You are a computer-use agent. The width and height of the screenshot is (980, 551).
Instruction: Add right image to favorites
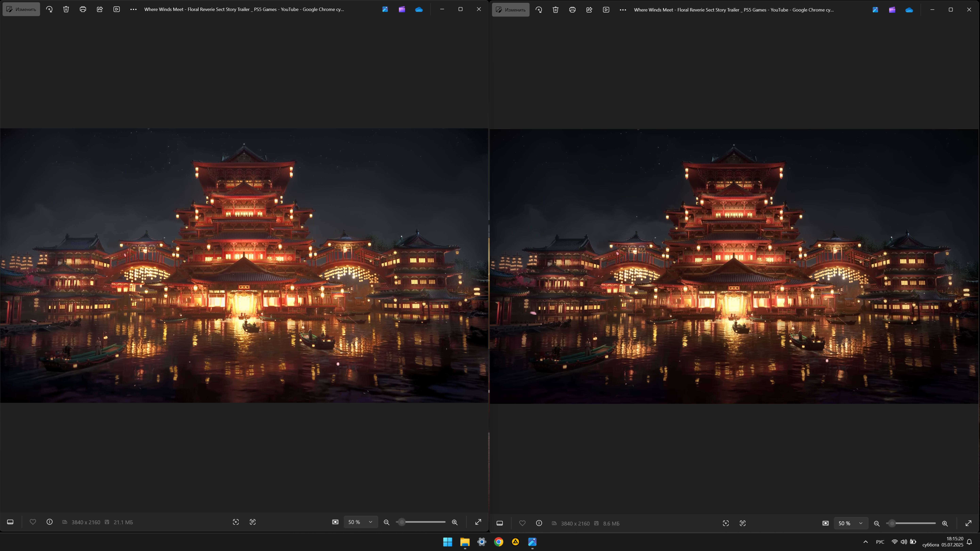pos(522,523)
